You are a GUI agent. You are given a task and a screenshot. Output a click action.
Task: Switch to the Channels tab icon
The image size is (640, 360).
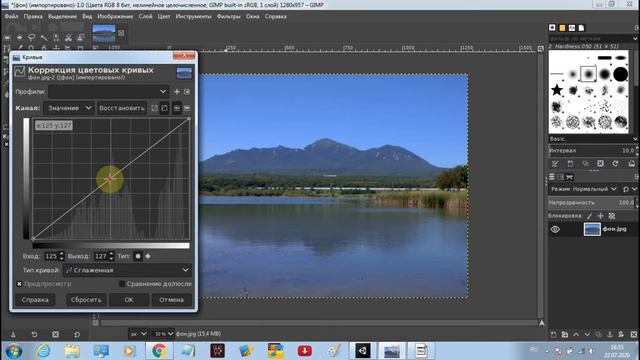(560, 177)
